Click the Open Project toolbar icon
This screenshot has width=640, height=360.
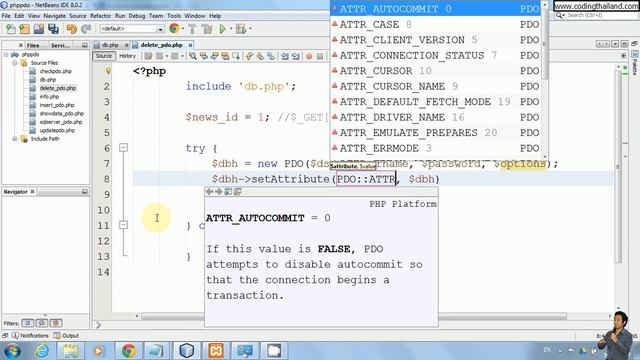point(39,29)
